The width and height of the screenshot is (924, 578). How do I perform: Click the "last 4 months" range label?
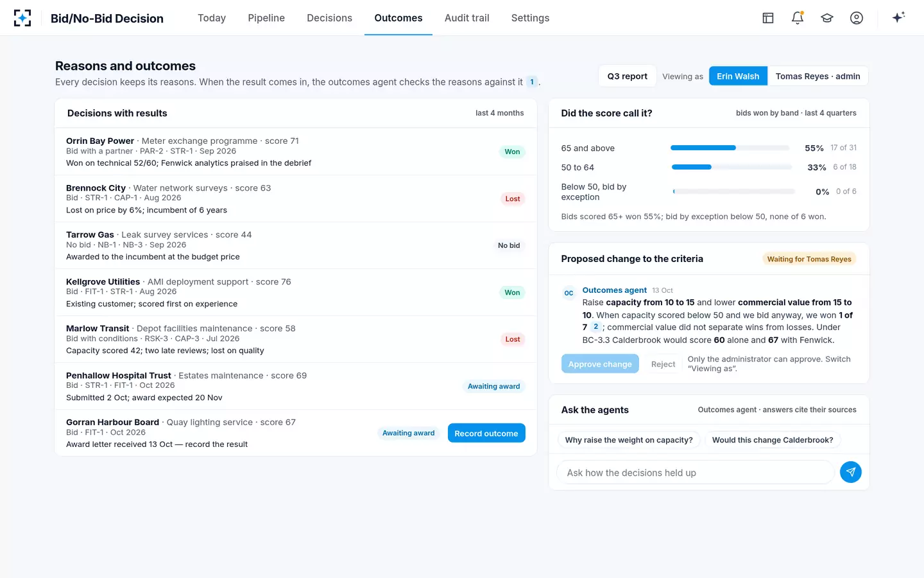(499, 113)
